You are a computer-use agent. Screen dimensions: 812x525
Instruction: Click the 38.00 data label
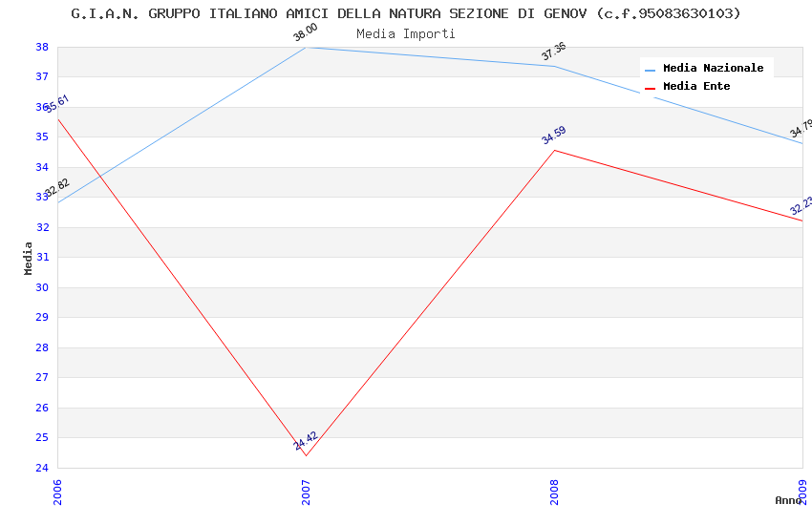[306, 32]
